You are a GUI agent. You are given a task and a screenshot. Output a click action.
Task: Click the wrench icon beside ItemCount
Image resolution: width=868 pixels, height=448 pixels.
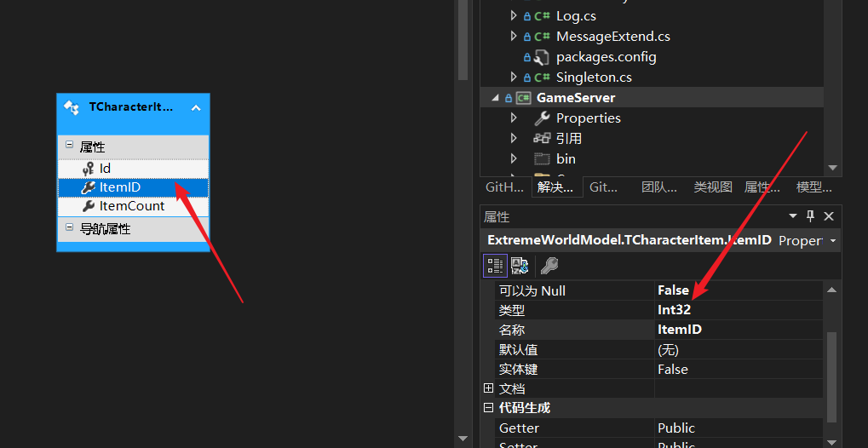(x=88, y=206)
